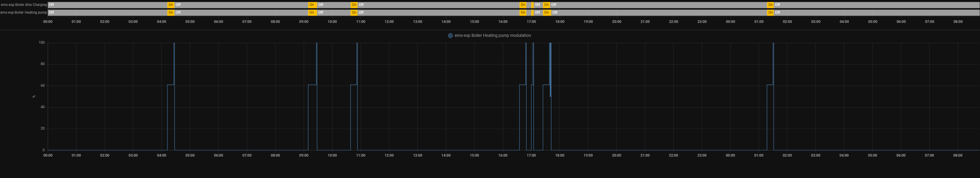Click dhw Charging 'On' segment after 09:00
Screen dimensions: 980x178
tap(312, 5)
